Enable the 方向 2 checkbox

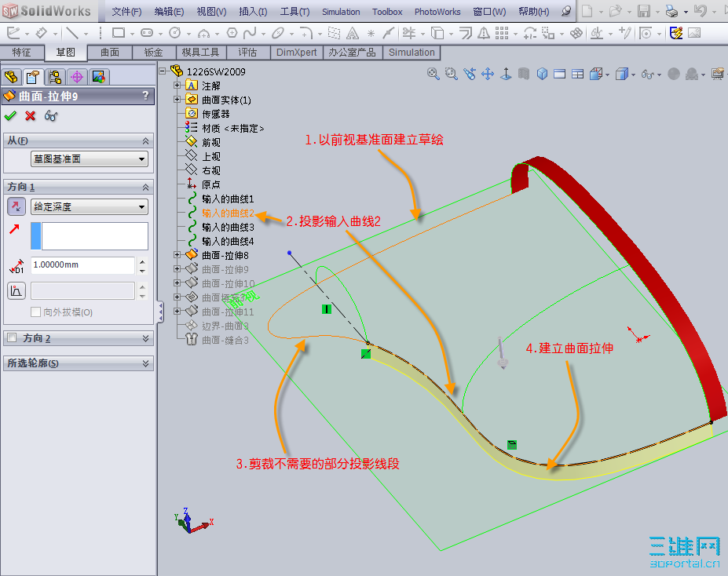pos(12,337)
